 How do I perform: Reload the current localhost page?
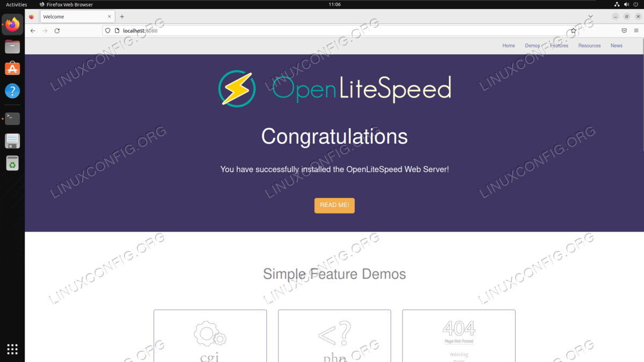click(57, 31)
